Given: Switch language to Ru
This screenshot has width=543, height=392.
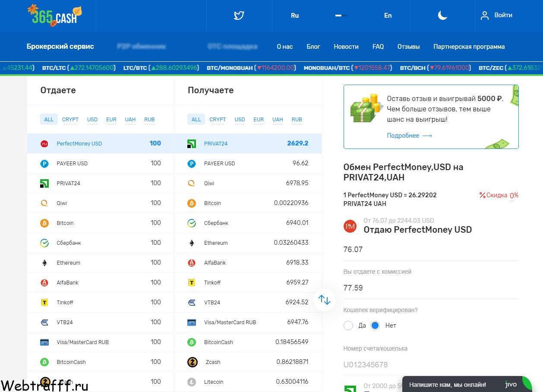Looking at the screenshot, I should pos(295,16).
